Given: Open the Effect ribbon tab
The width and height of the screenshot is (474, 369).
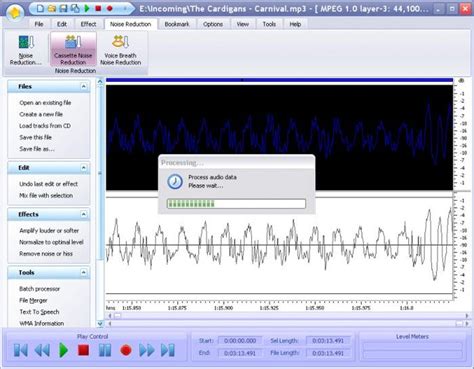Looking at the screenshot, I should coord(88,24).
